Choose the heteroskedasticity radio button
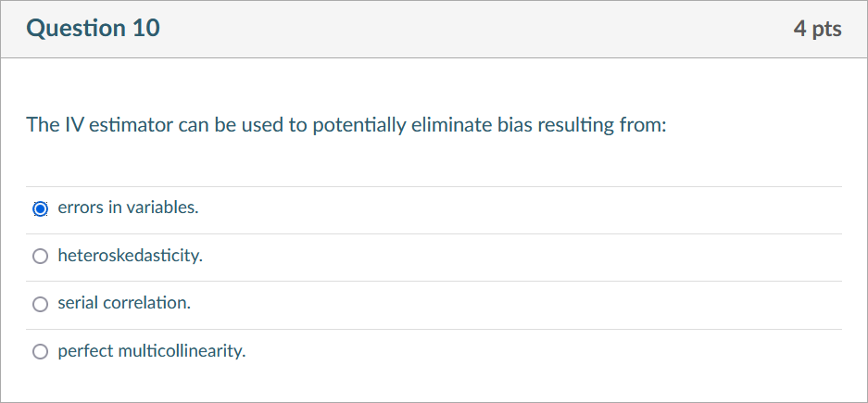This screenshot has width=868, height=403. click(x=40, y=257)
